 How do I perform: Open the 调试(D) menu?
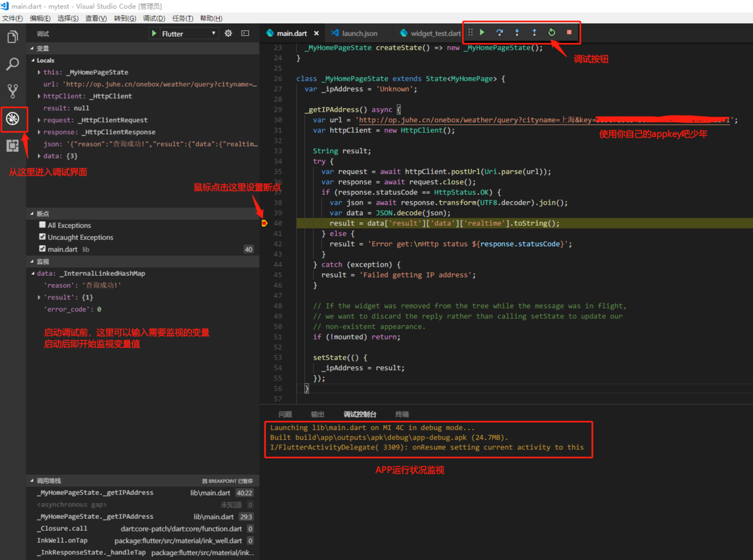coord(154,18)
